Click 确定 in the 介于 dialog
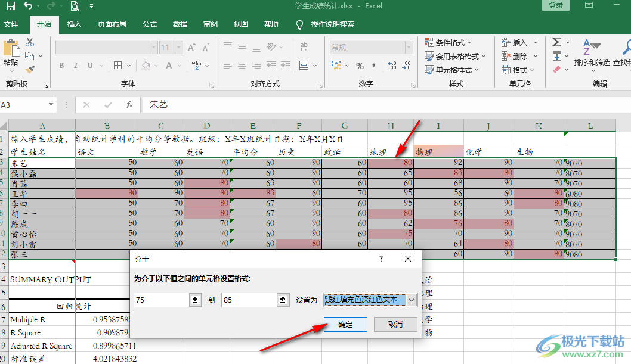This screenshot has width=631, height=364. point(345,324)
